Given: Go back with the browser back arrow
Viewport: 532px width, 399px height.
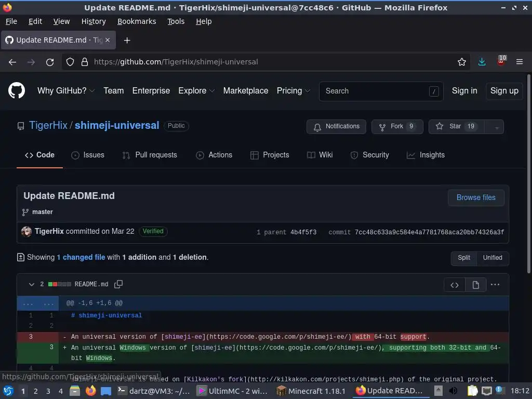Looking at the screenshot, I should pyautogui.click(x=12, y=62).
